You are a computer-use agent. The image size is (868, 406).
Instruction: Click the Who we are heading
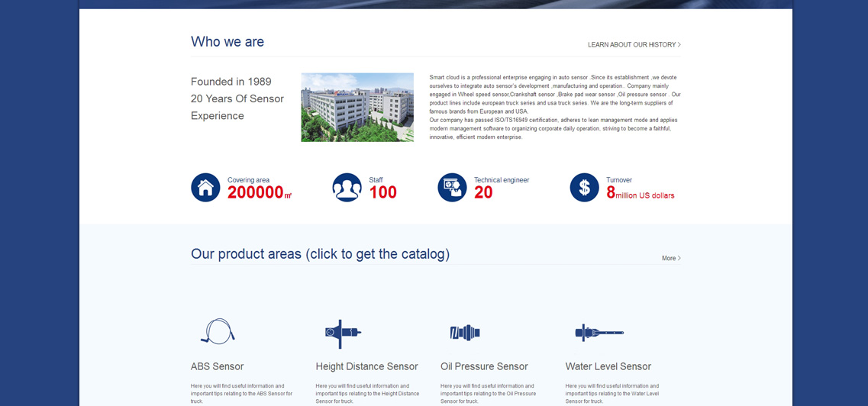(x=227, y=41)
